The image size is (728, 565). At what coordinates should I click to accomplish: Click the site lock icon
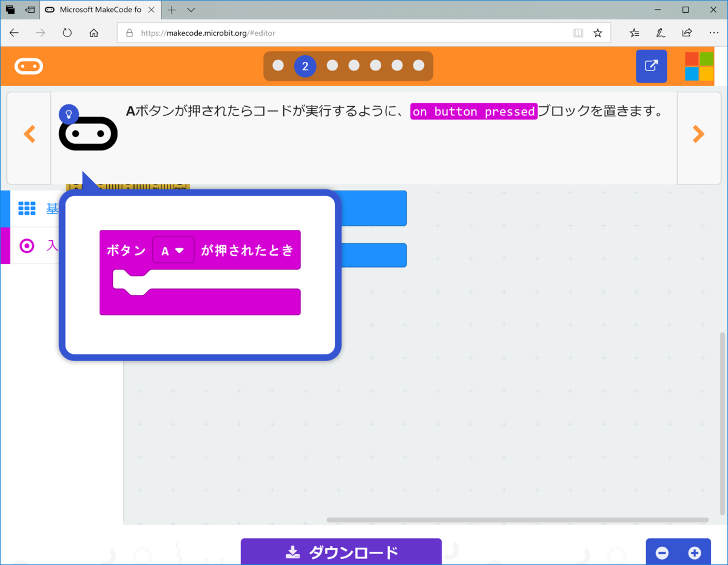pos(129,33)
